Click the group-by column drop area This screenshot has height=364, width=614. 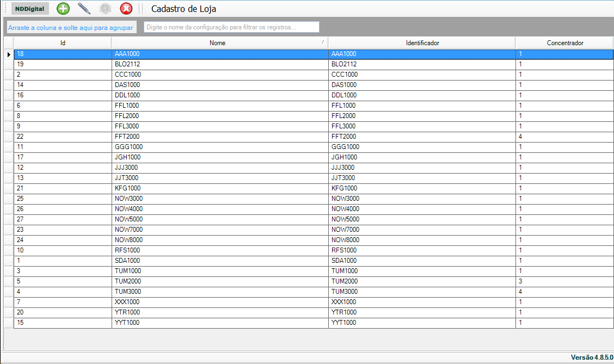[71, 27]
